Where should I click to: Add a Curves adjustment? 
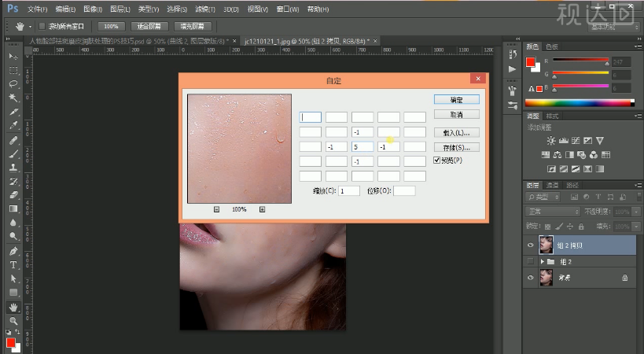(x=576, y=141)
